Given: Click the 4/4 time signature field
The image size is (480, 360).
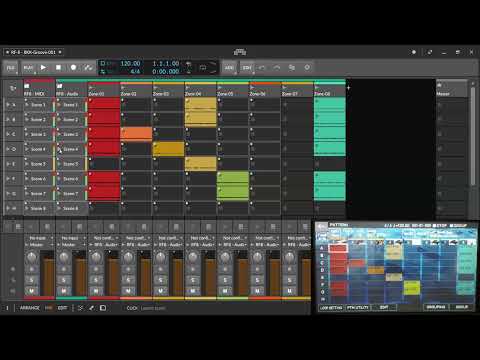Looking at the screenshot, I should [x=135, y=71].
